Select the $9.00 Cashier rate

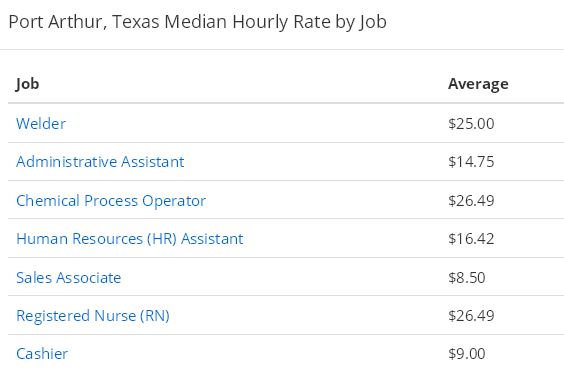pos(467,354)
